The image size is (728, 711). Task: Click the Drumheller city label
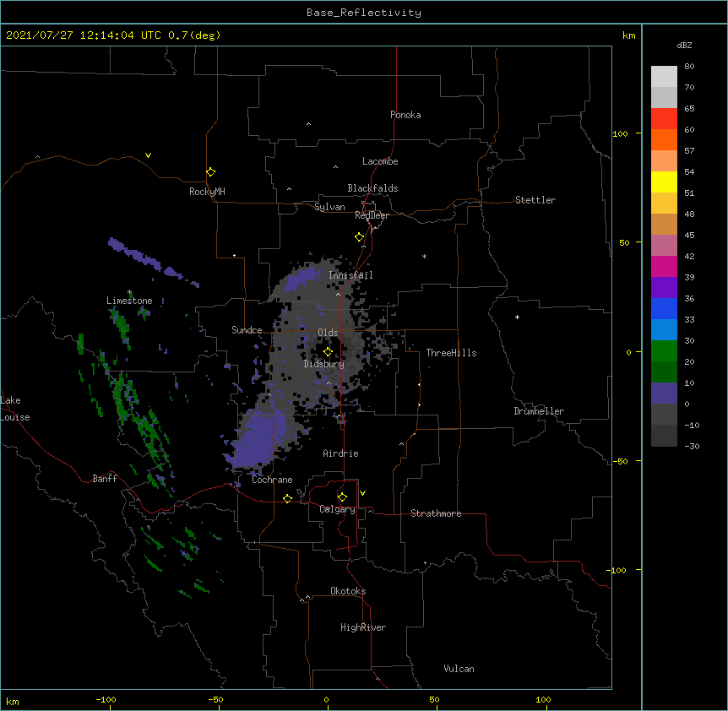539,411
